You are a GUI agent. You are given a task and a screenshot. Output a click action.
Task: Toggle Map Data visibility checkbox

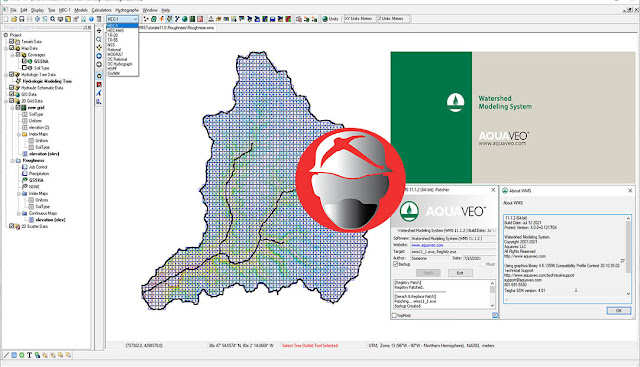click(x=11, y=48)
